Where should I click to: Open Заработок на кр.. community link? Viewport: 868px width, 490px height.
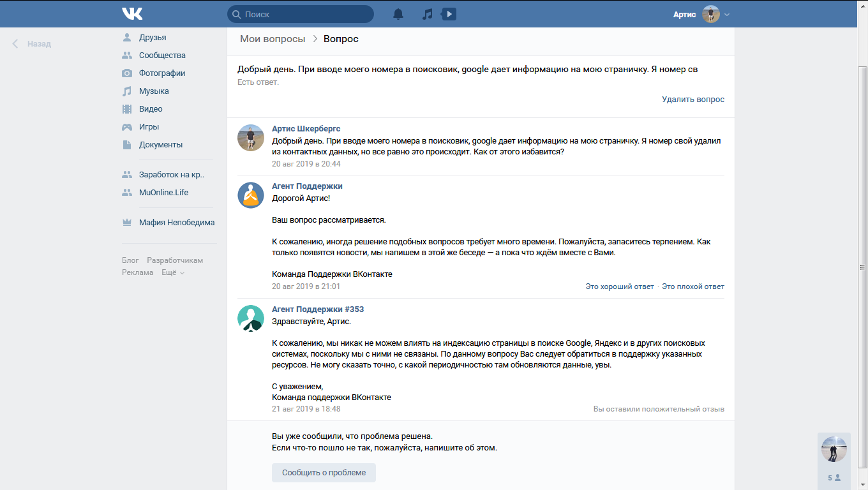pyautogui.click(x=172, y=175)
